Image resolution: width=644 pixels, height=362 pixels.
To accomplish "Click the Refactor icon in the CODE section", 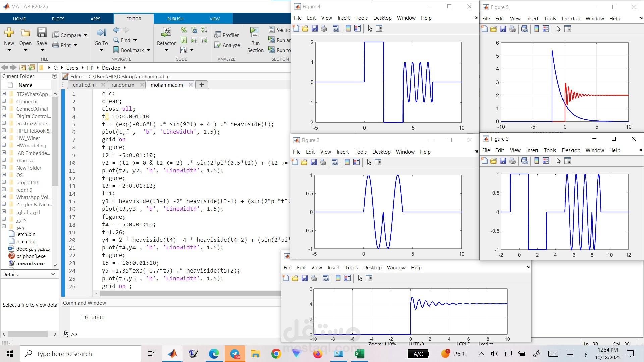I will (x=166, y=33).
